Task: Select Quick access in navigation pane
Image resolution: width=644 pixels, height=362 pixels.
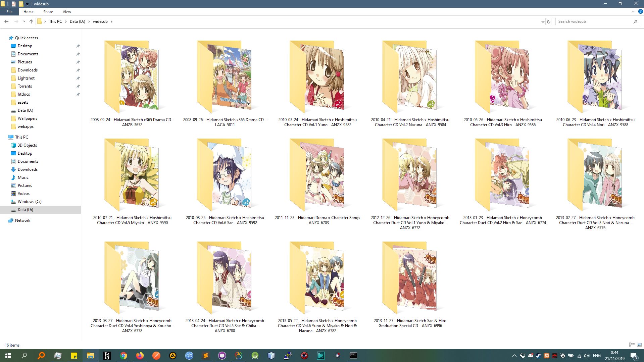Action: (27, 38)
